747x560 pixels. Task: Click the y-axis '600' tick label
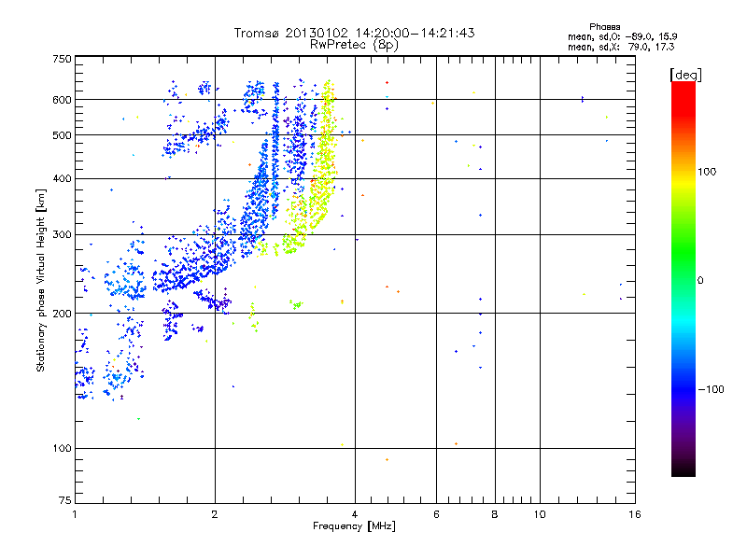coord(62,100)
